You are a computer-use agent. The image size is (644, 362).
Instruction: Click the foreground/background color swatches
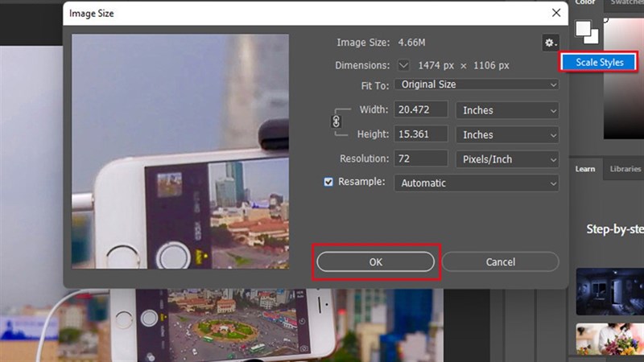[x=587, y=31]
